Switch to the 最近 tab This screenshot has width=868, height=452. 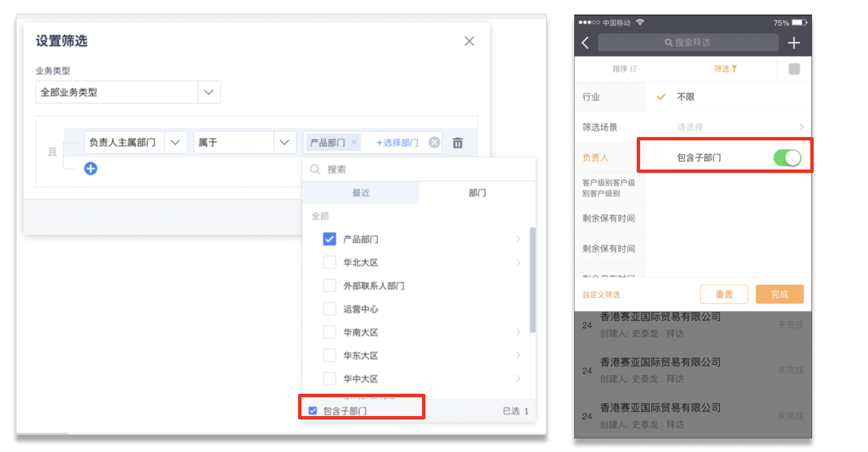361,193
